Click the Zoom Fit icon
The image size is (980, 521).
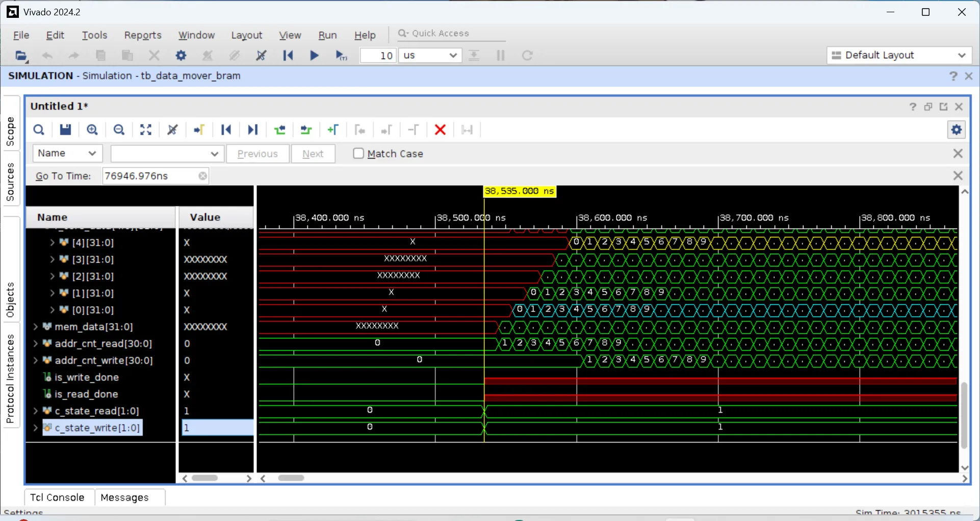tap(146, 130)
